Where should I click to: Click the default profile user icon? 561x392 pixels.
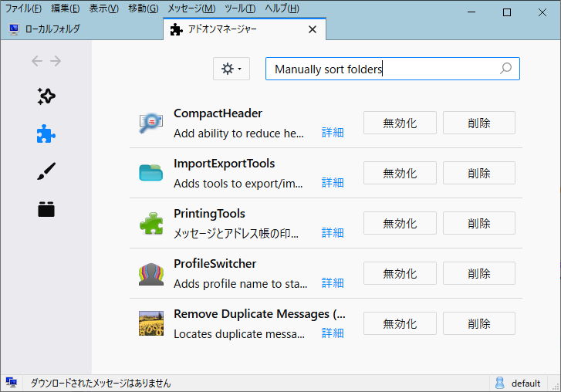click(x=500, y=383)
